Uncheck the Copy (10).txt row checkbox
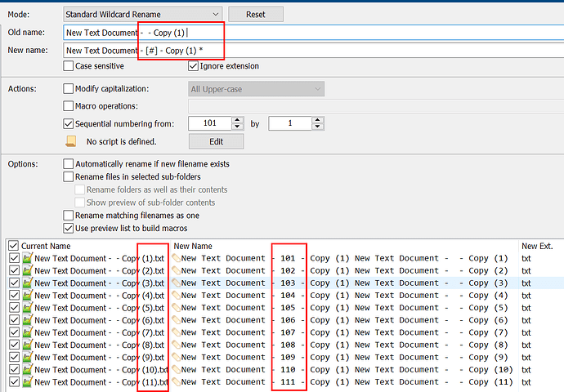 15,369
